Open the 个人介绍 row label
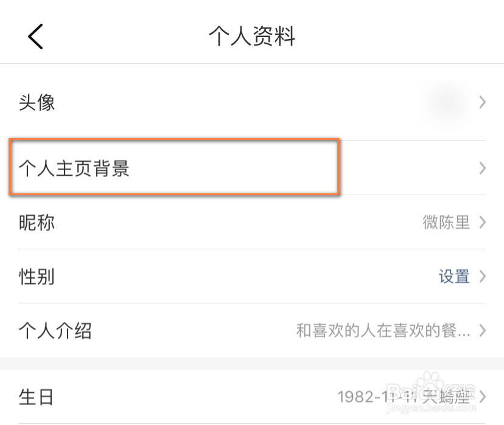504x425 pixels. (55, 331)
